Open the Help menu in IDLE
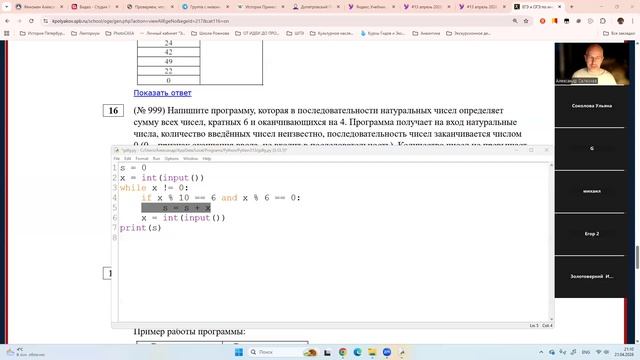 pos(207,158)
